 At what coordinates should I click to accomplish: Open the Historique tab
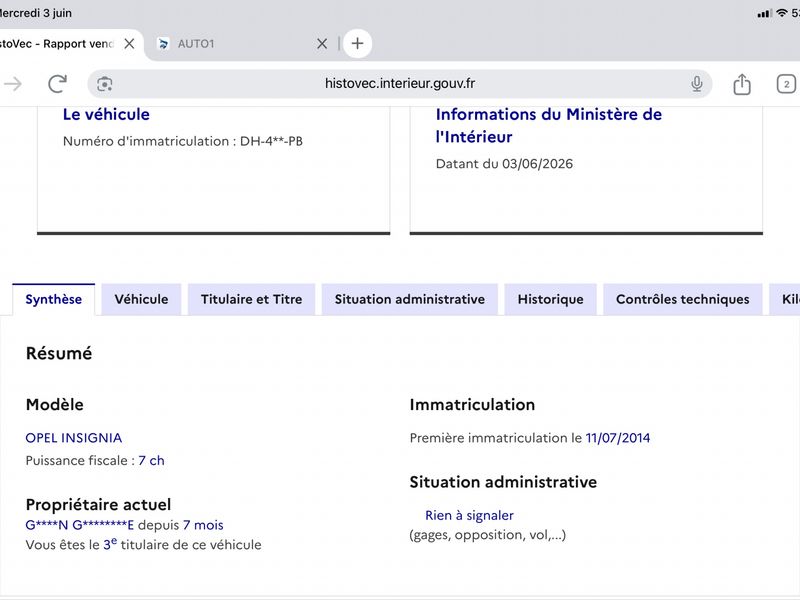pyautogui.click(x=551, y=299)
